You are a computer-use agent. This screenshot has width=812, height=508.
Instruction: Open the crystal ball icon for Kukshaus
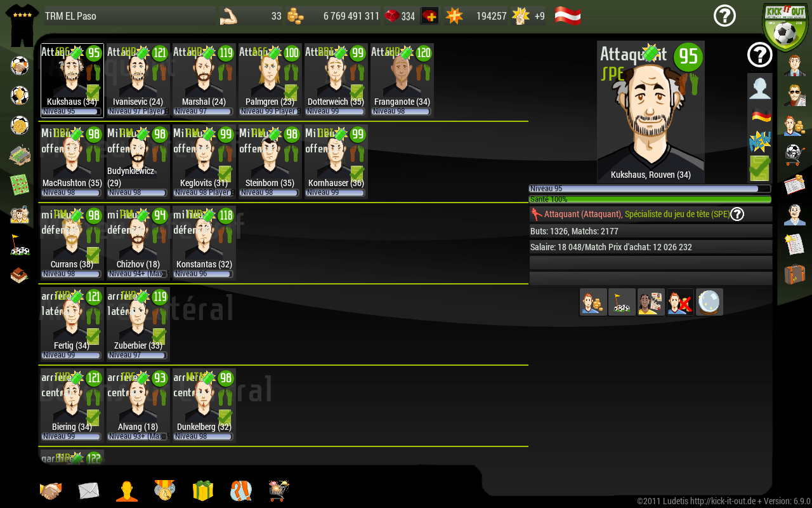pos(709,302)
